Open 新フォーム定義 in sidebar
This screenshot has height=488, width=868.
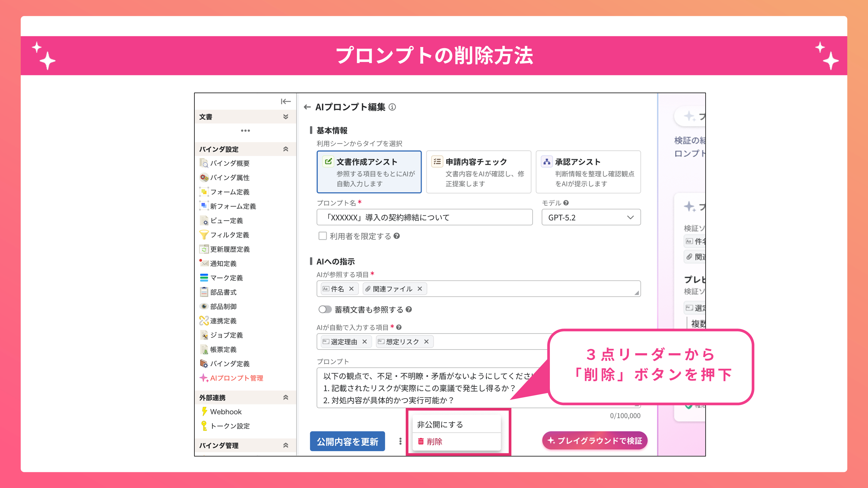[x=228, y=206]
